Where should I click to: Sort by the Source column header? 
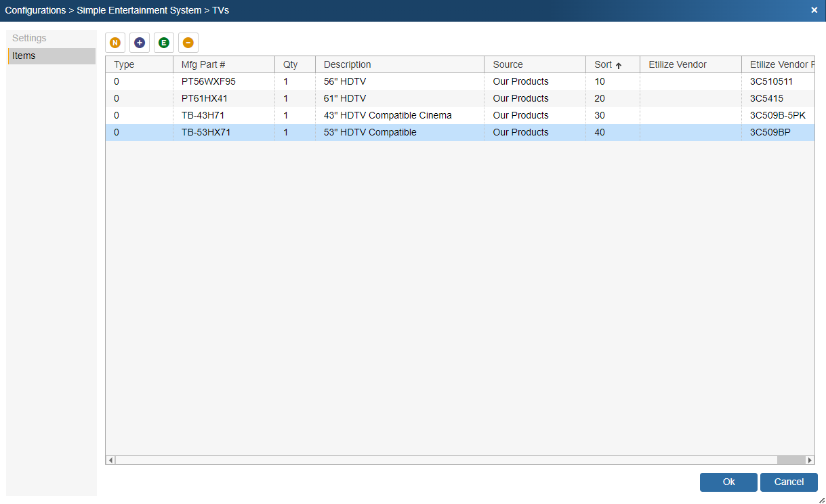tap(508, 64)
